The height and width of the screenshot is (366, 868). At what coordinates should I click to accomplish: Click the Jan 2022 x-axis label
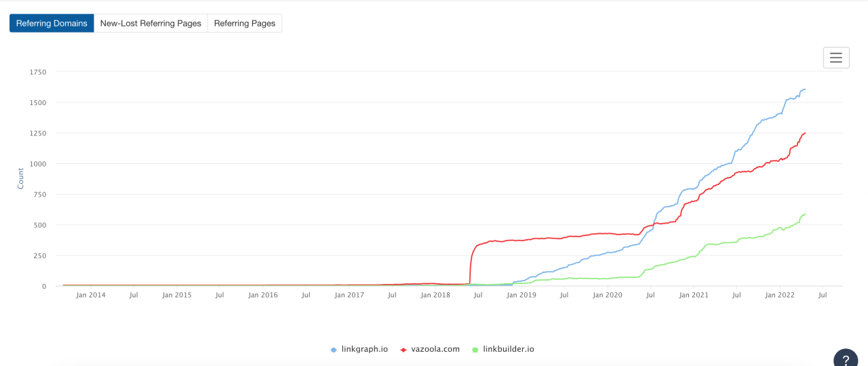coord(780,296)
